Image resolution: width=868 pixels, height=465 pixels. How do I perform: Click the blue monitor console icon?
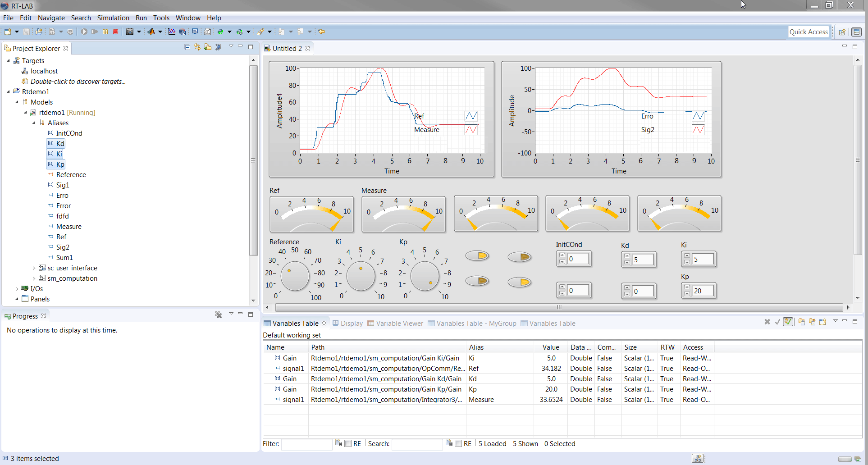point(195,32)
